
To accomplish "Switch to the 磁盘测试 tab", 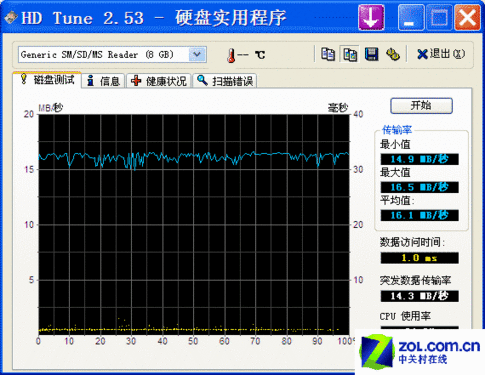I will tap(47, 80).
